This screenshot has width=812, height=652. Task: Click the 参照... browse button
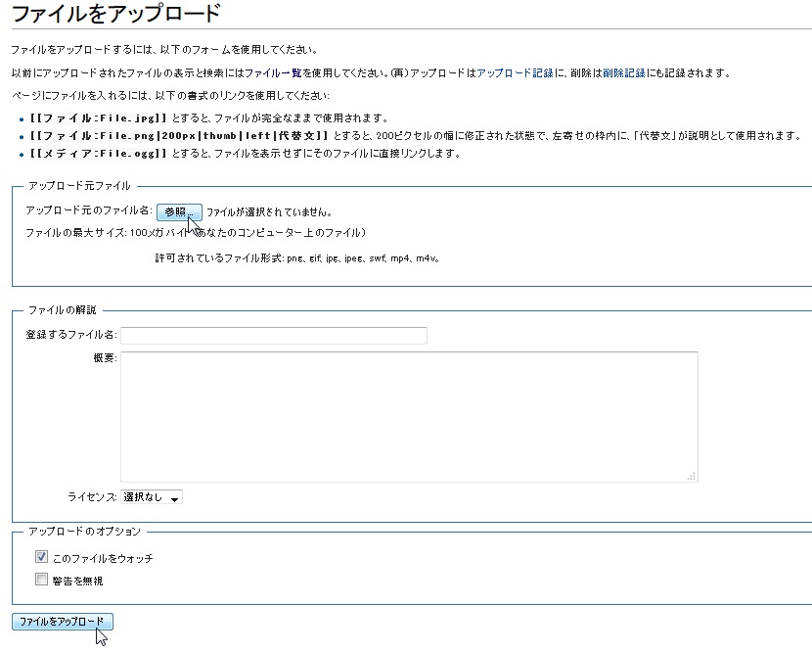coord(179,212)
